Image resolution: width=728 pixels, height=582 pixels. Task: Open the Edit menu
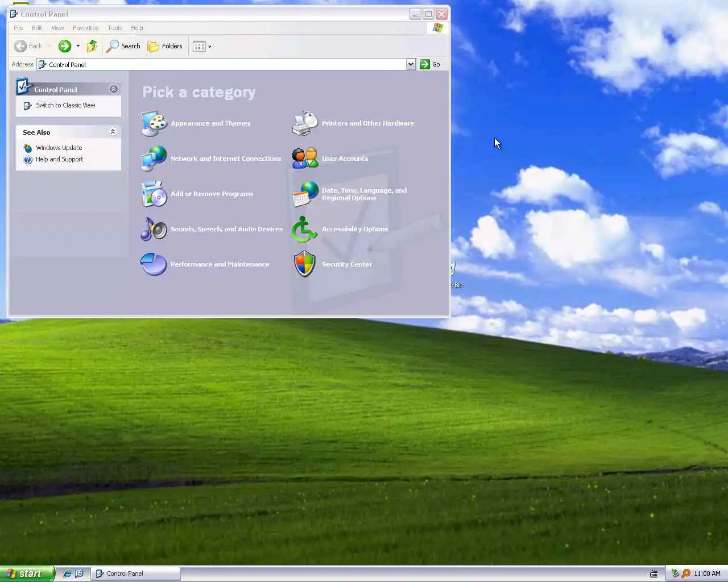pyautogui.click(x=37, y=28)
